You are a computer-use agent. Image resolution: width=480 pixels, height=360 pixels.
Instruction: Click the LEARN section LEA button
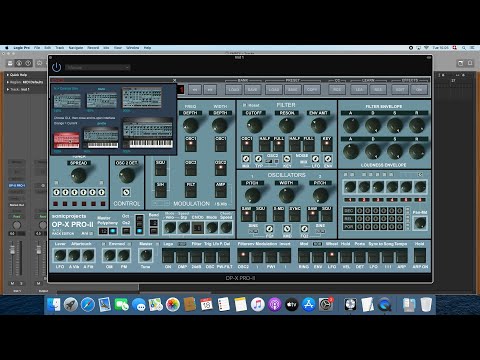pyautogui.click(x=359, y=89)
